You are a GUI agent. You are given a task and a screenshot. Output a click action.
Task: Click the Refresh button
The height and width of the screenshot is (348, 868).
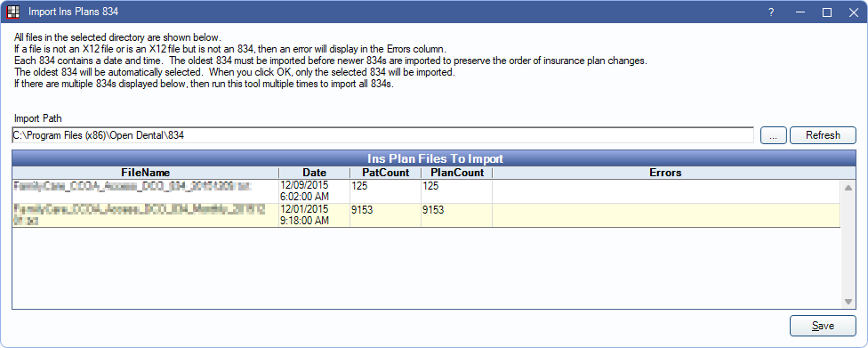tap(823, 135)
